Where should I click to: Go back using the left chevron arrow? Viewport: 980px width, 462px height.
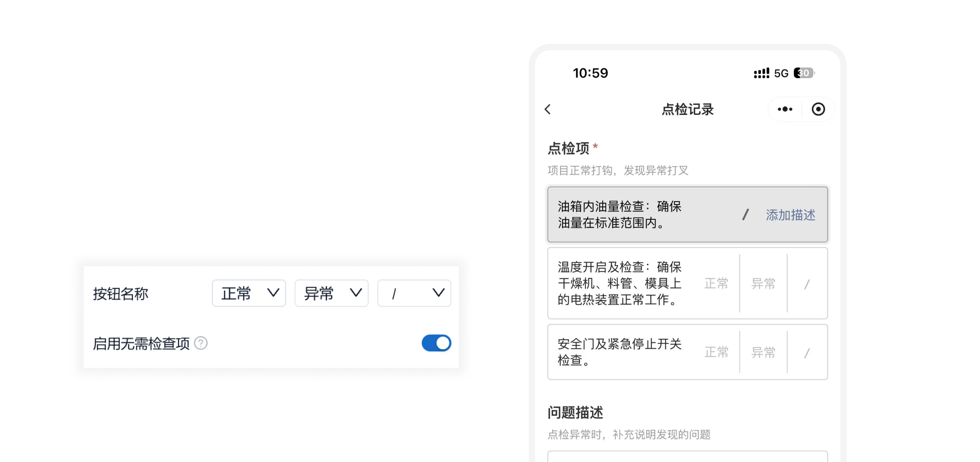(547, 109)
